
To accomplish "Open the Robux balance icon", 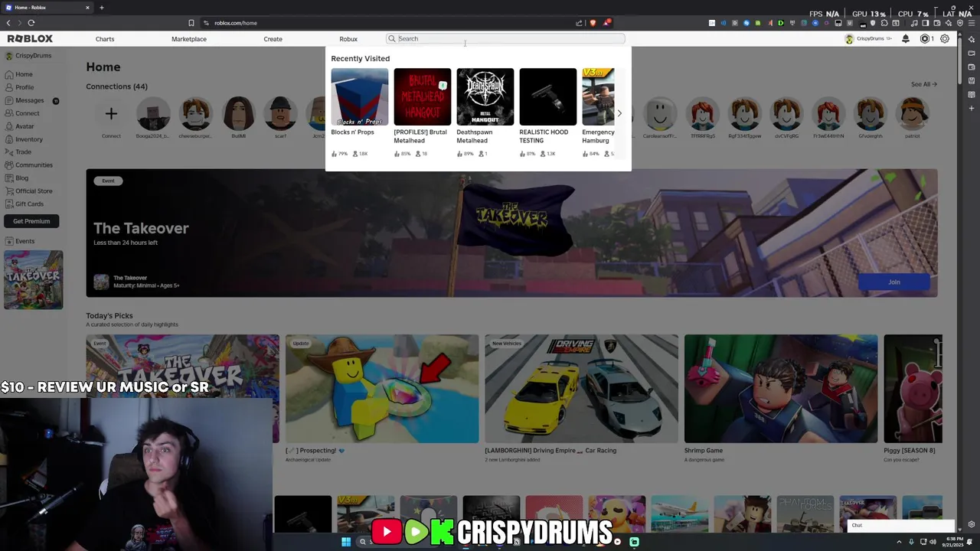I will pyautogui.click(x=925, y=38).
